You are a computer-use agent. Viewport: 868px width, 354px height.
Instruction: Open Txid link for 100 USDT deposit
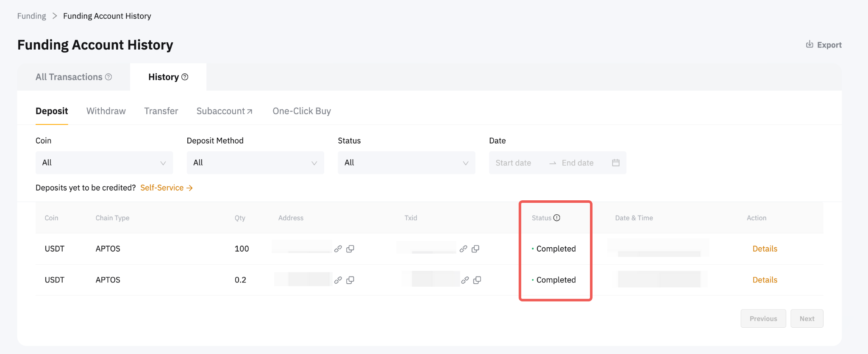point(463,249)
